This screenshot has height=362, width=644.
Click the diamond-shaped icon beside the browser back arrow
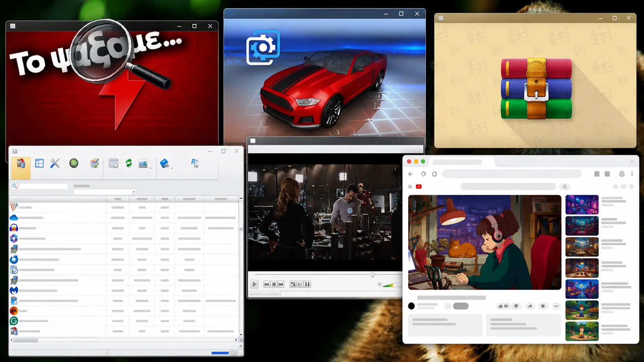(x=423, y=174)
